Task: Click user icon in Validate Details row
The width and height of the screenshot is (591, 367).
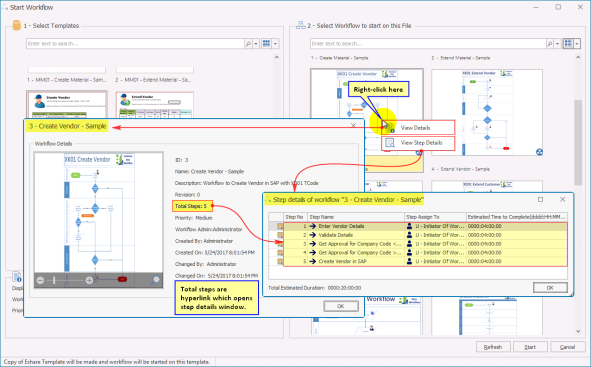Action: pyautogui.click(x=409, y=235)
